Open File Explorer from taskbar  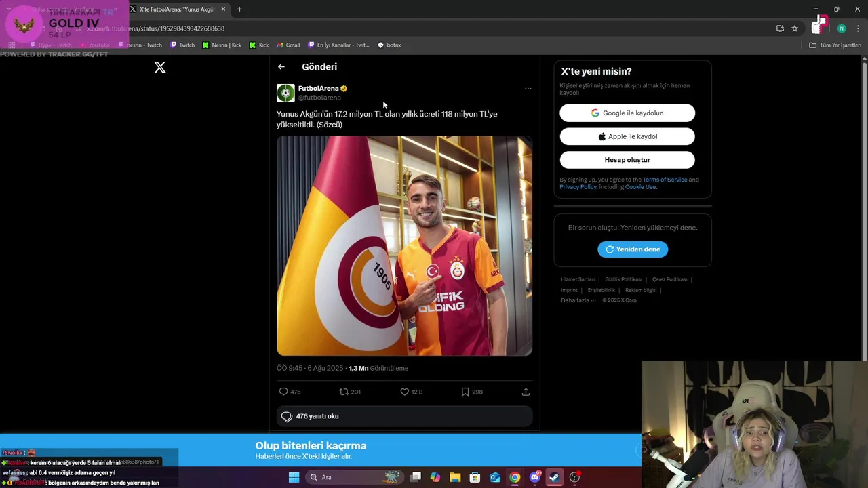click(x=455, y=477)
